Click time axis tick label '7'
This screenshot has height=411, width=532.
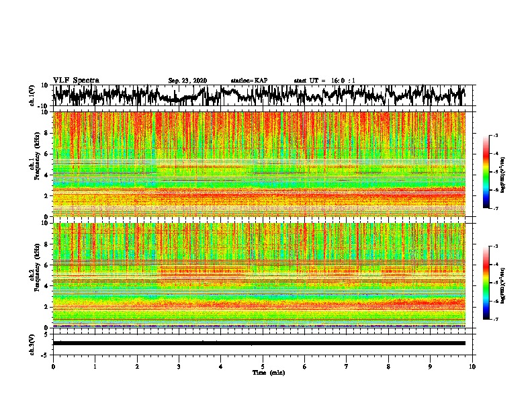click(347, 367)
